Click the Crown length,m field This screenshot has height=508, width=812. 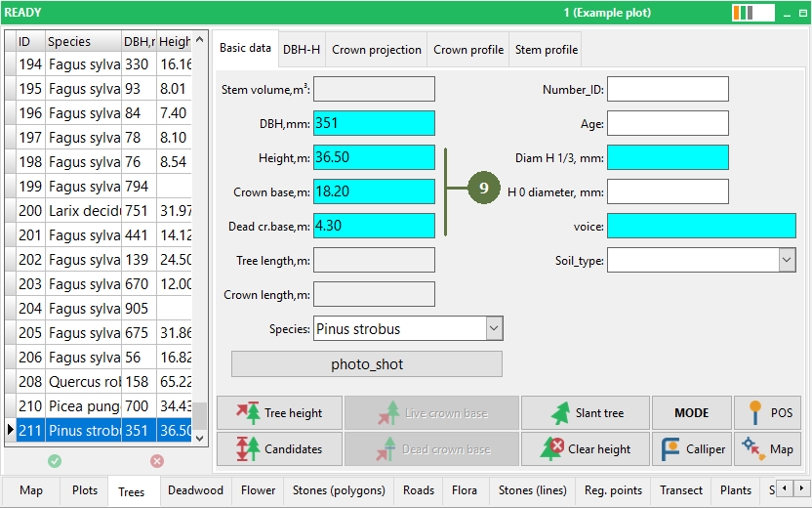click(x=374, y=294)
